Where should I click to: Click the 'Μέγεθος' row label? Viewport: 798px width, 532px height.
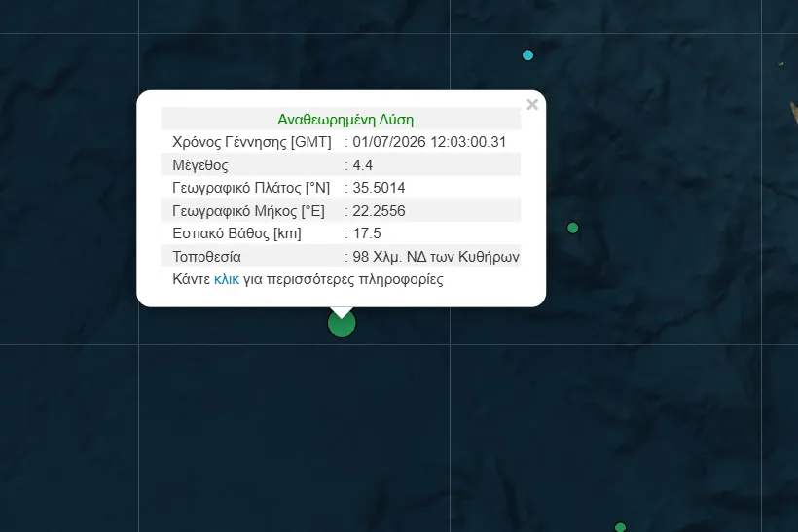(x=200, y=165)
